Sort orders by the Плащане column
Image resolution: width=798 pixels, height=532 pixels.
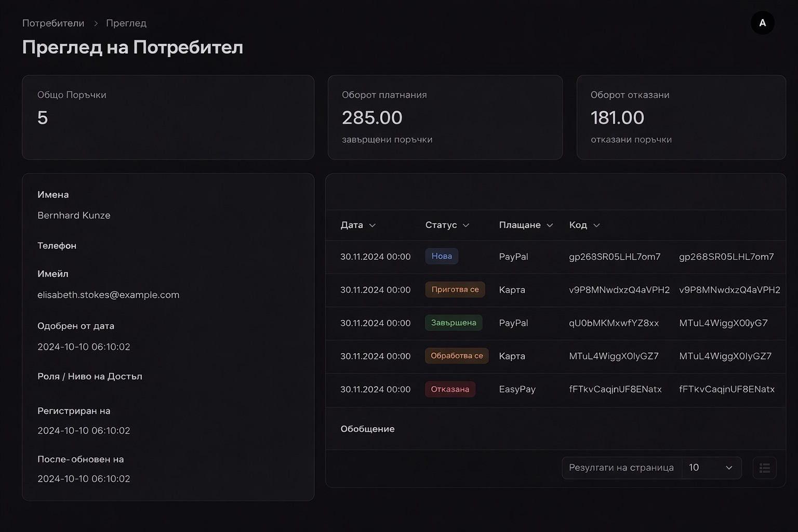[x=526, y=225]
